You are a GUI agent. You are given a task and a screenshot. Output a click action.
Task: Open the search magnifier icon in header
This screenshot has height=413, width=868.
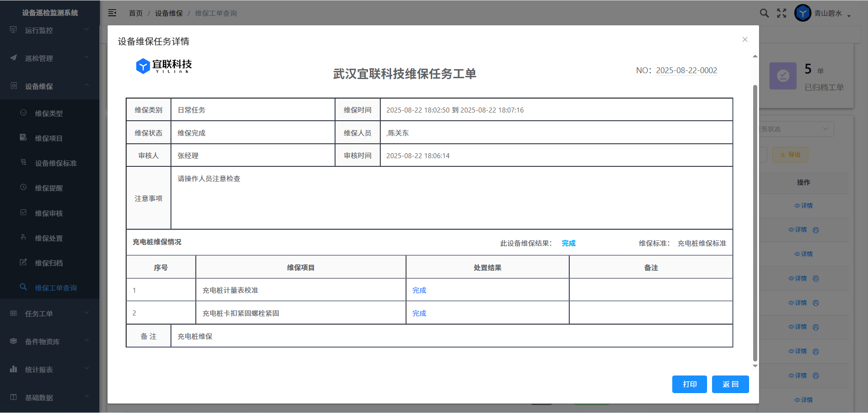pos(764,13)
